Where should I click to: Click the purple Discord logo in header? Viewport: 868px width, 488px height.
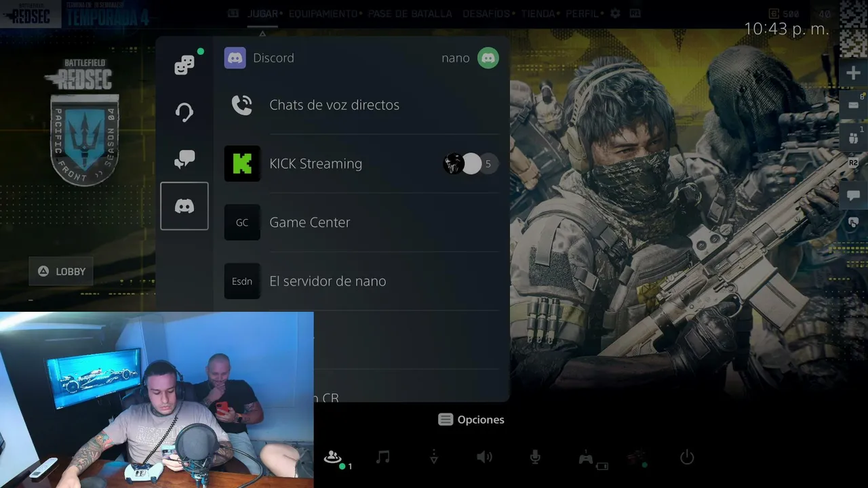(235, 58)
